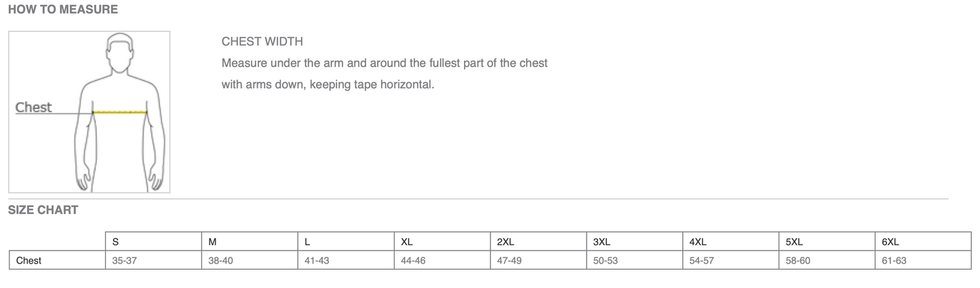Click the chest measurement diagram image
The height and width of the screenshot is (288, 980).
[89, 112]
